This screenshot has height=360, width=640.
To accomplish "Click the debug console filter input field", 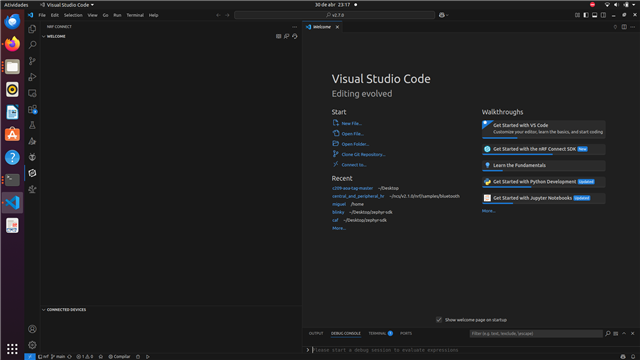I will tap(536, 333).
